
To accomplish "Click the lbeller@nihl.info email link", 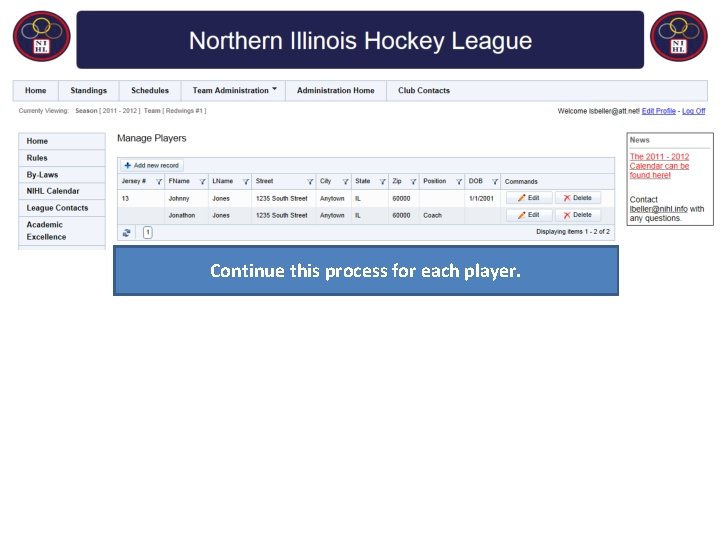I will 658,209.
